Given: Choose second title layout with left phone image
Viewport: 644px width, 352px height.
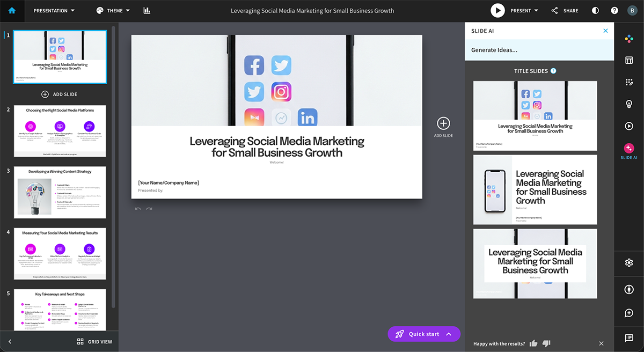Looking at the screenshot, I should point(535,189).
